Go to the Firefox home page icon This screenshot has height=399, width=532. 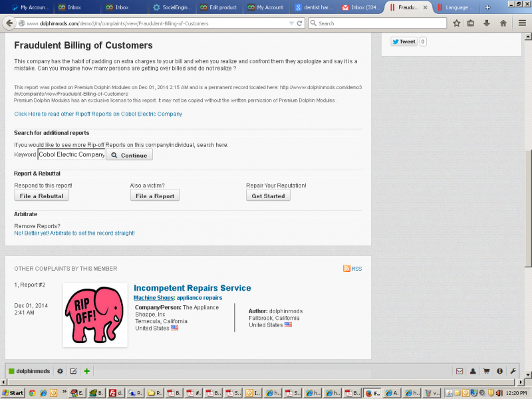[x=503, y=23]
